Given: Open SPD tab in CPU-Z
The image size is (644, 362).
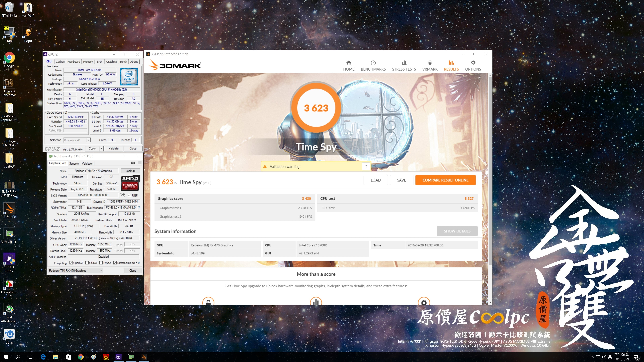Looking at the screenshot, I should 99,62.
